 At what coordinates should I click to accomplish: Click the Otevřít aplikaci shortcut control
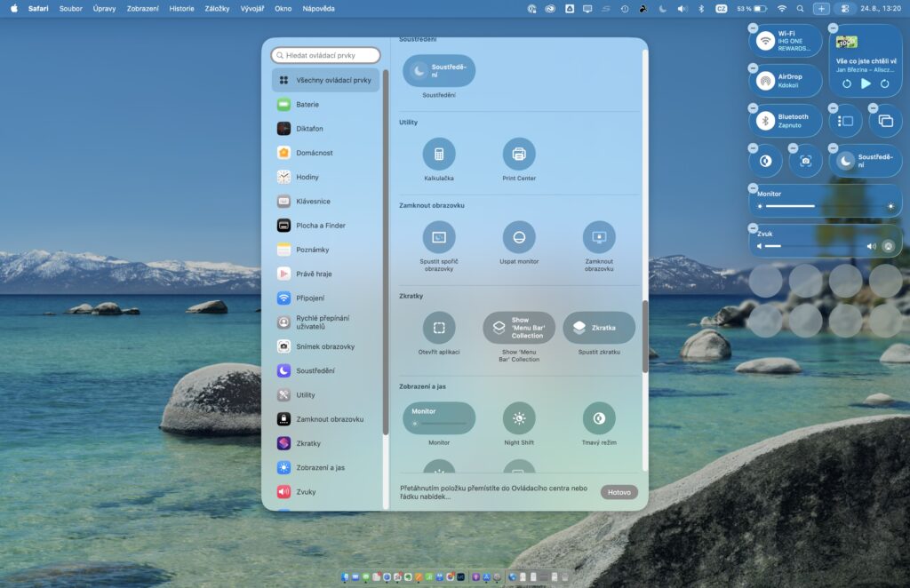point(439,328)
